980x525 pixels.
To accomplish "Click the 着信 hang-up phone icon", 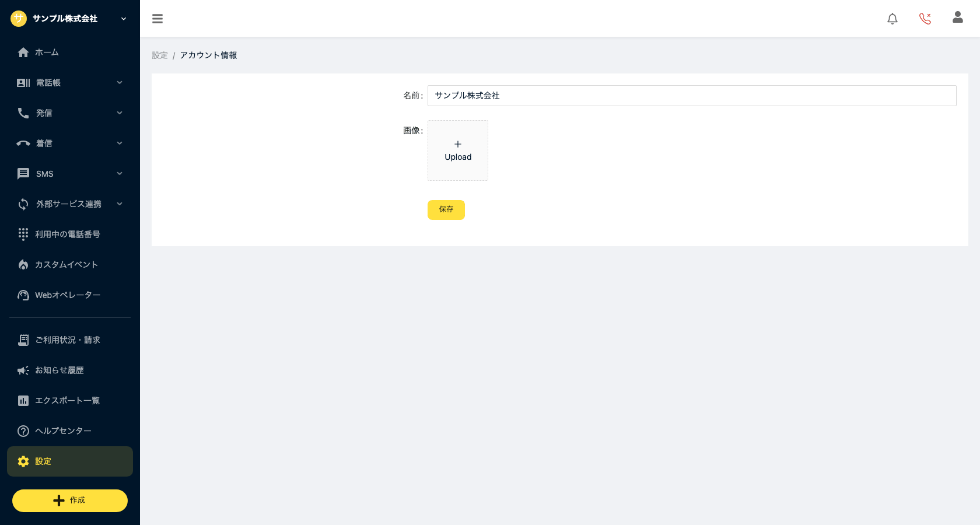I will coord(23,143).
